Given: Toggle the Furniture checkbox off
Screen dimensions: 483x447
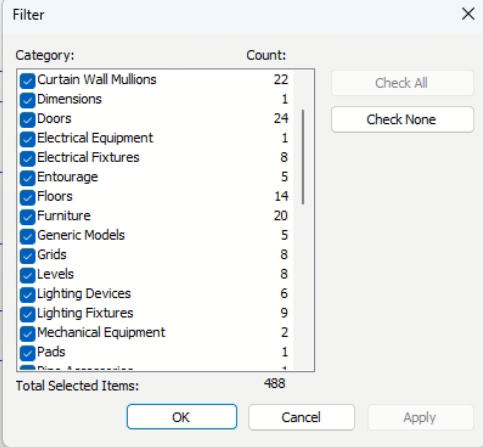Looking at the screenshot, I should click(27, 217).
